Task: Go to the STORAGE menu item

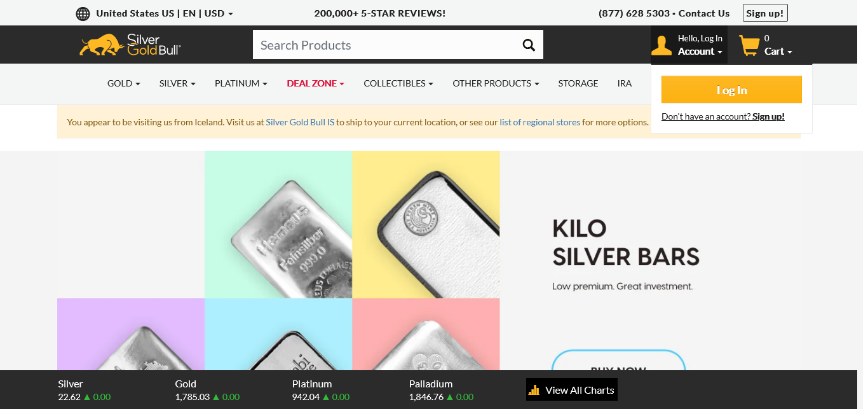Action: click(x=578, y=83)
